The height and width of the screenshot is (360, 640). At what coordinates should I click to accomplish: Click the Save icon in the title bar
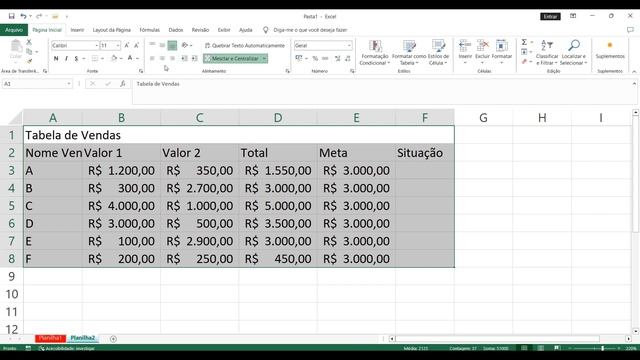click(11, 16)
